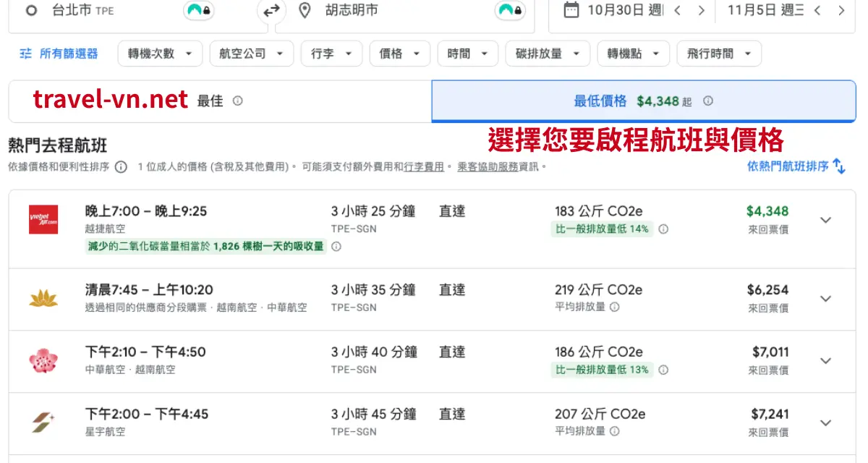868x463 pixels.
Task: Click info icon beside 最佳
Action: (238, 101)
